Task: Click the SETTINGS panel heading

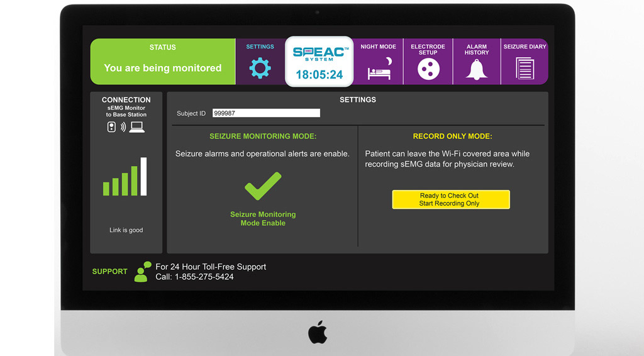Action: tap(358, 100)
